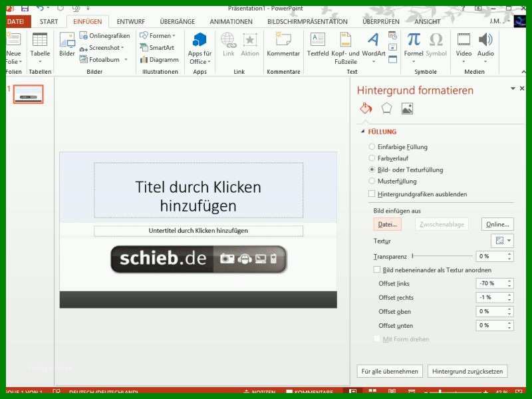Open Kopf- und Fußzeile
The height and width of the screenshot is (399, 532).
(345, 48)
